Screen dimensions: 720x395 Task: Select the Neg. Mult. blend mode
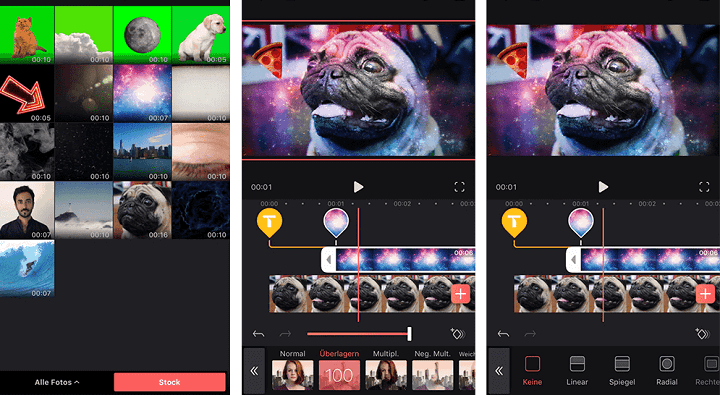[x=432, y=371]
